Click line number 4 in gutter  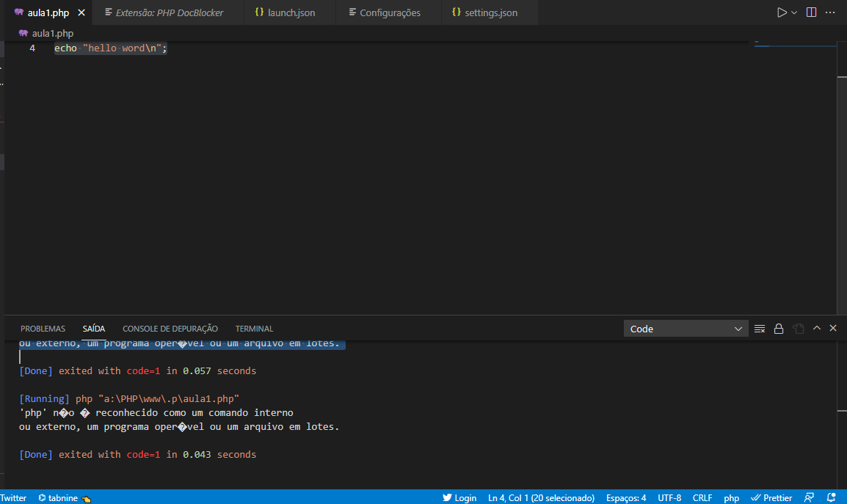coord(32,48)
